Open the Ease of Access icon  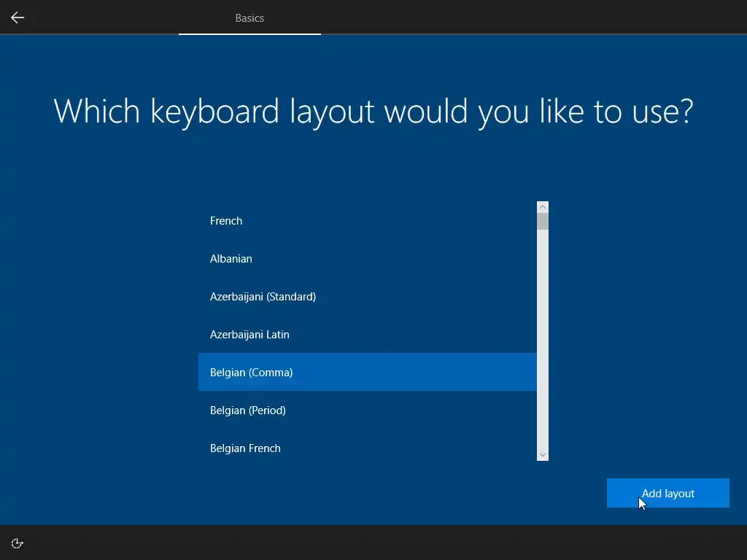click(x=18, y=543)
